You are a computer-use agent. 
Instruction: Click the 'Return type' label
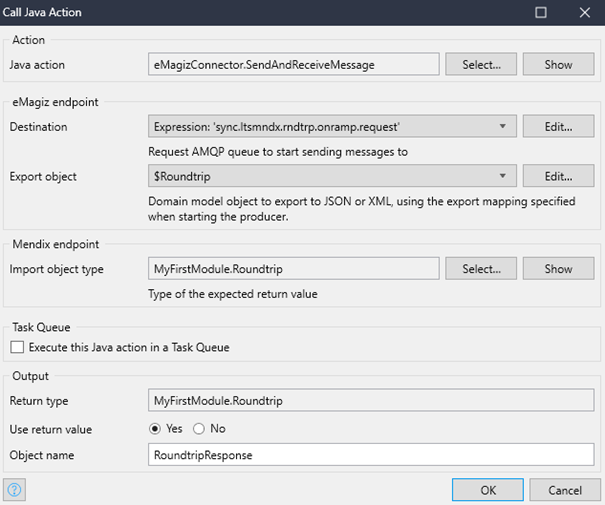pos(39,401)
